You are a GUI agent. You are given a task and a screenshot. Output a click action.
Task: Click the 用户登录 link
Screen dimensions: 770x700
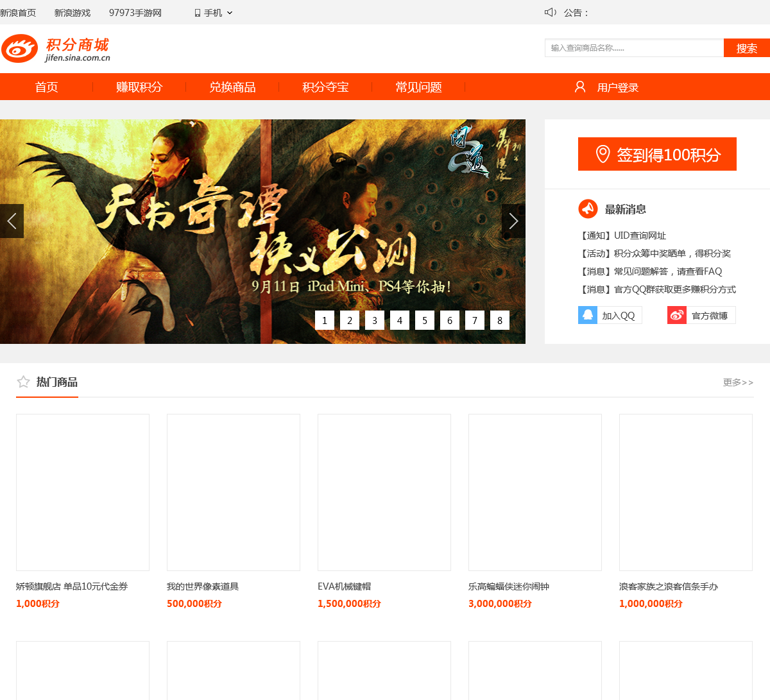[x=618, y=87]
